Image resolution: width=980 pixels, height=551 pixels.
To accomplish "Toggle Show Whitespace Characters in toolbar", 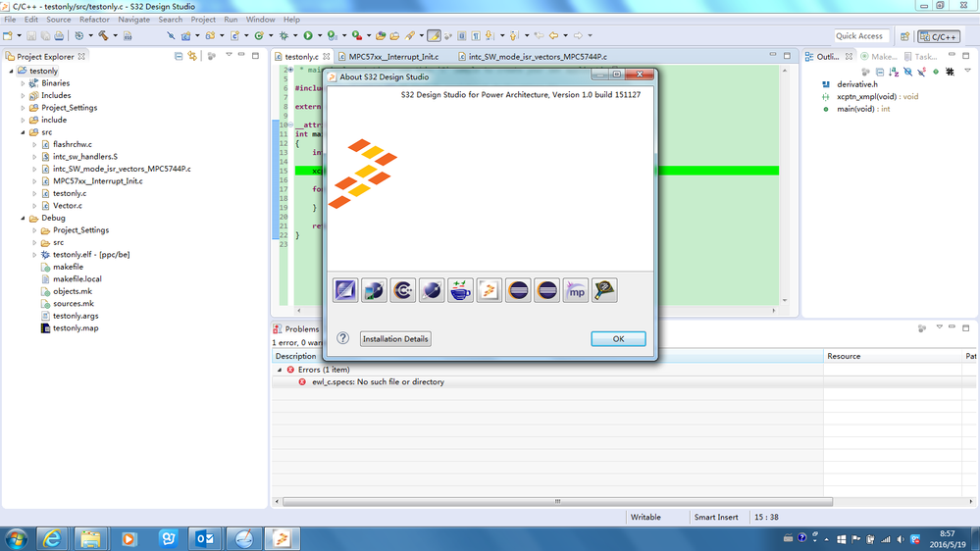I will tap(476, 35).
